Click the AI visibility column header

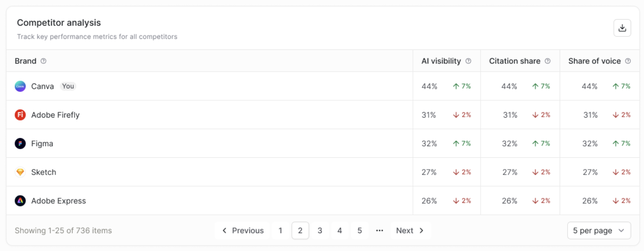pyautogui.click(x=441, y=61)
